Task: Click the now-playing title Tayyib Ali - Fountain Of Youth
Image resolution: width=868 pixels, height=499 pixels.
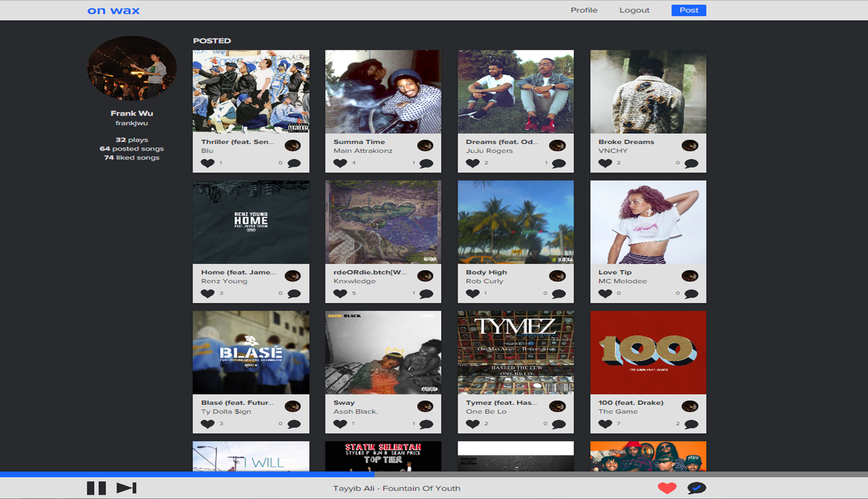Action: tap(396, 488)
